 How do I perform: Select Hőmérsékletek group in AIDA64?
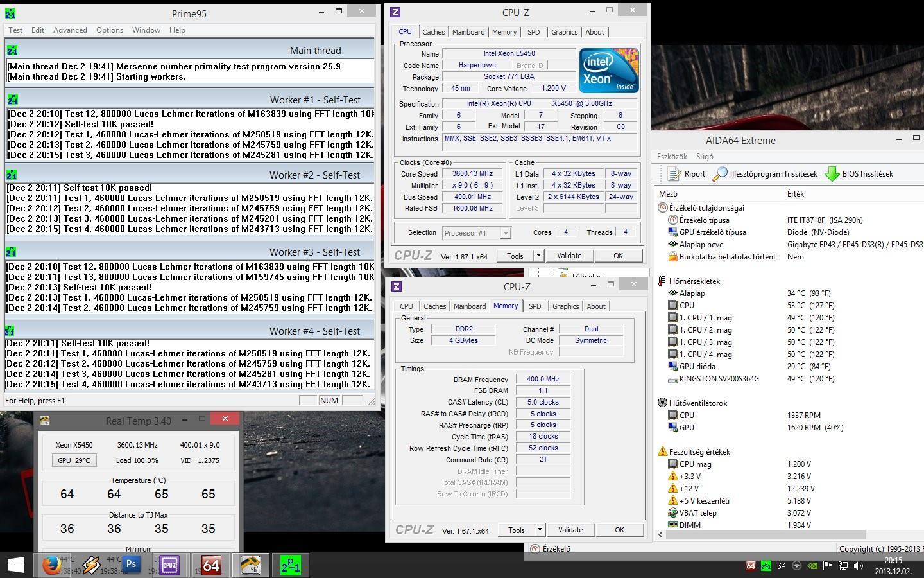point(694,281)
